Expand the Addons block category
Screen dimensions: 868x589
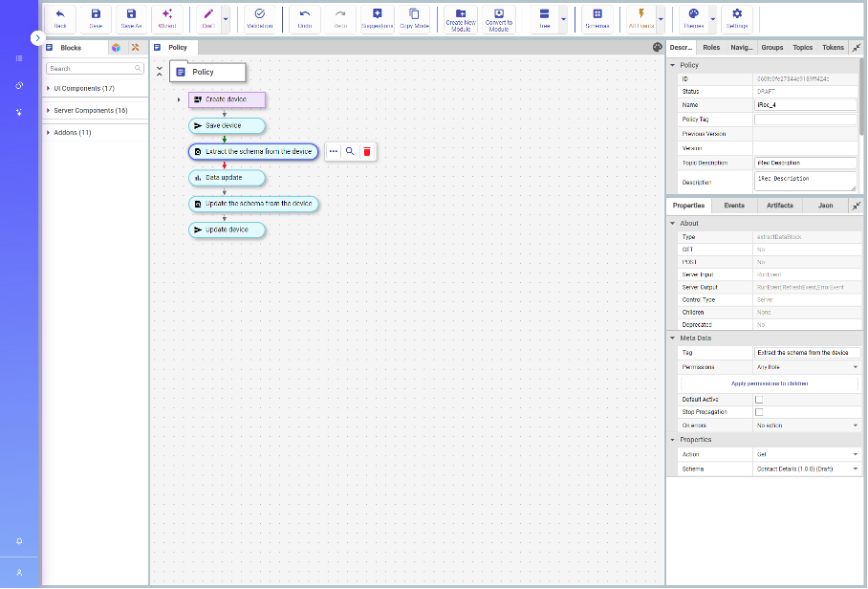tap(72, 133)
